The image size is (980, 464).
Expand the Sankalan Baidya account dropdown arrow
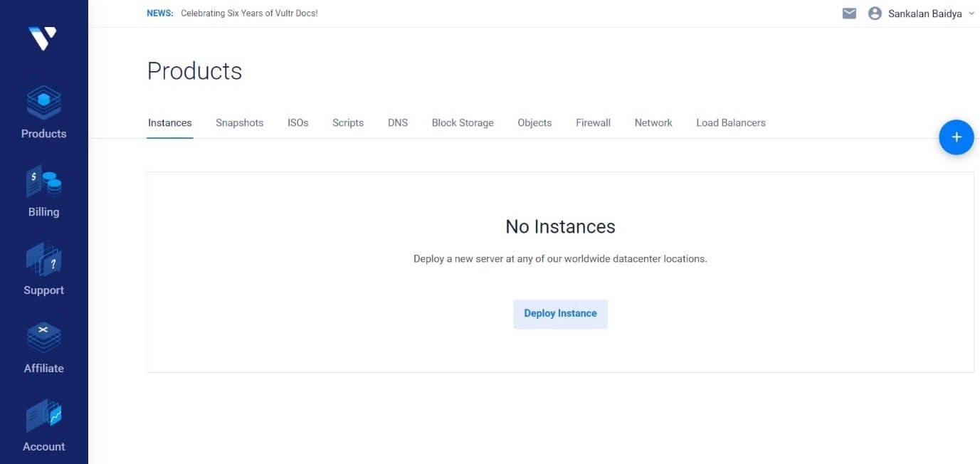(x=971, y=14)
